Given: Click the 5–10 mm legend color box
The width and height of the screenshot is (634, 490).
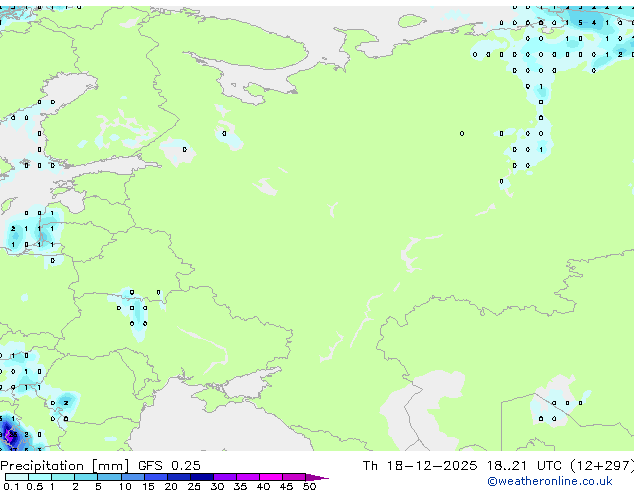Looking at the screenshot, I should click(x=110, y=477).
